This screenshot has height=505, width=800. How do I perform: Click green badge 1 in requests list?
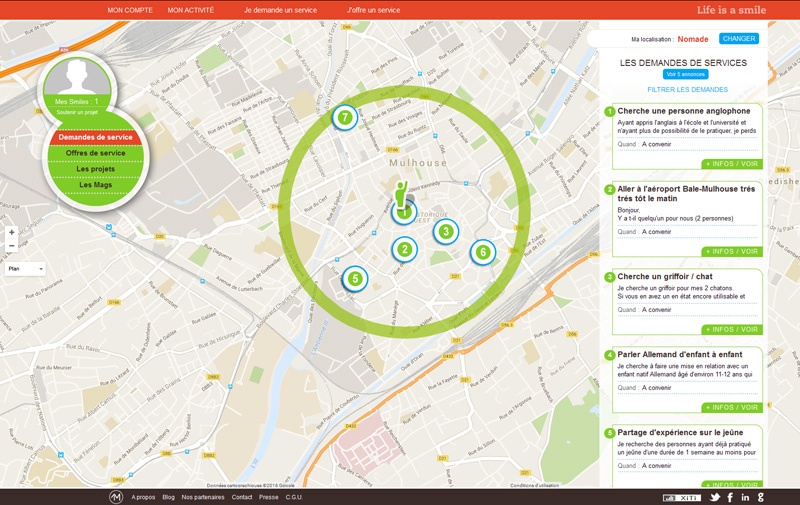tap(610, 111)
